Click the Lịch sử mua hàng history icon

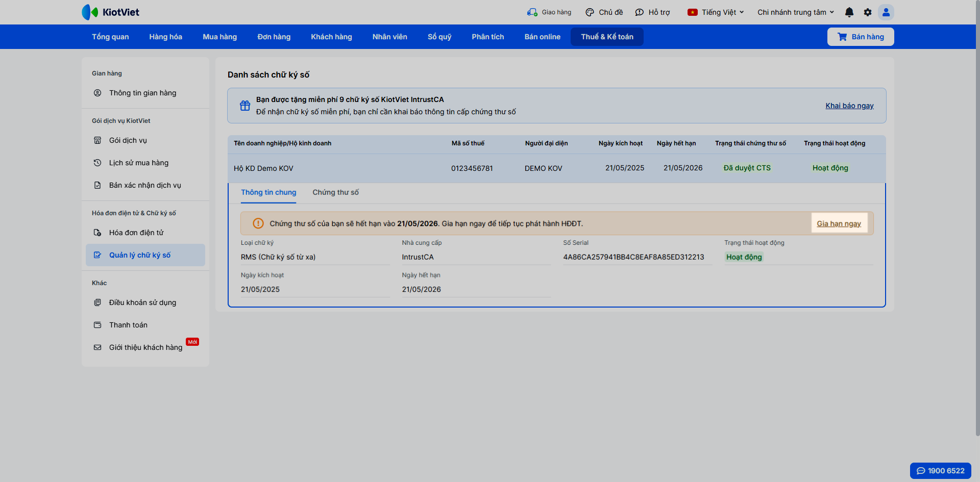97,163
